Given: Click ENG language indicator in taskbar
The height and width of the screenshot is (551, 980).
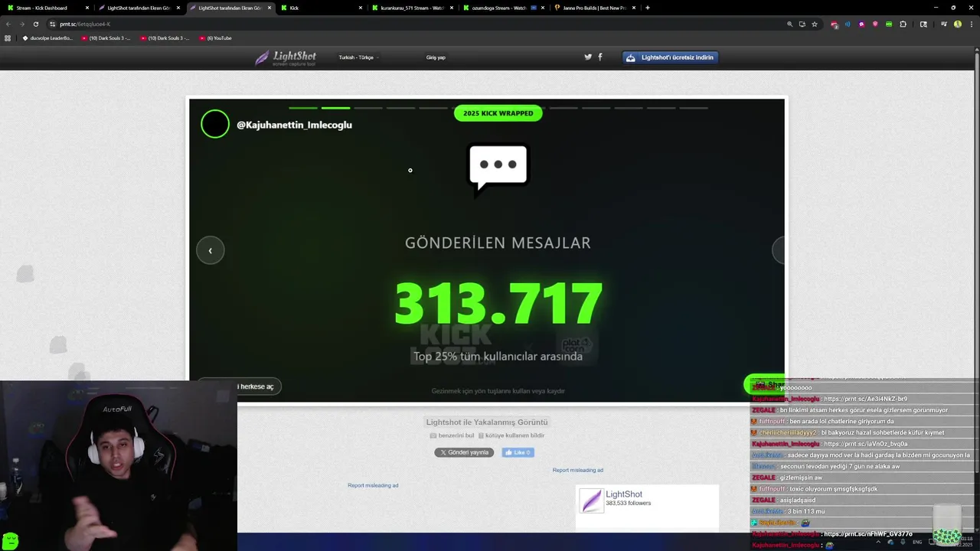Looking at the screenshot, I should click(x=917, y=542).
